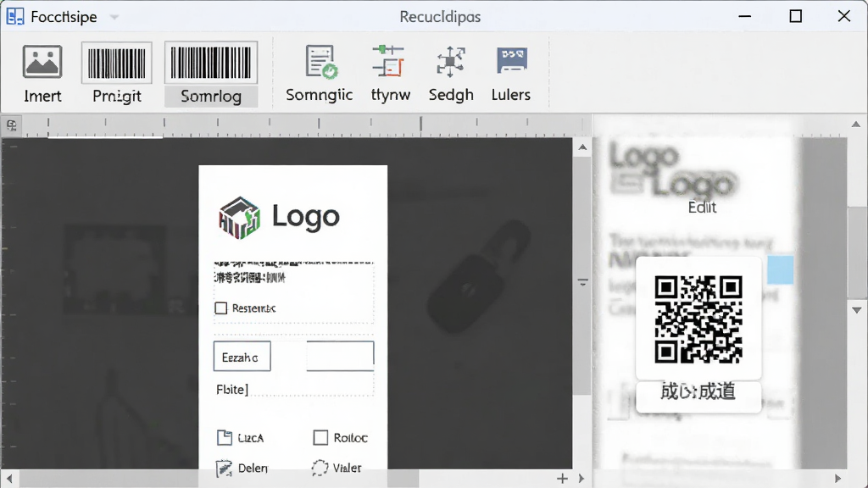Click the empty field beside Eezahc

[x=340, y=356]
